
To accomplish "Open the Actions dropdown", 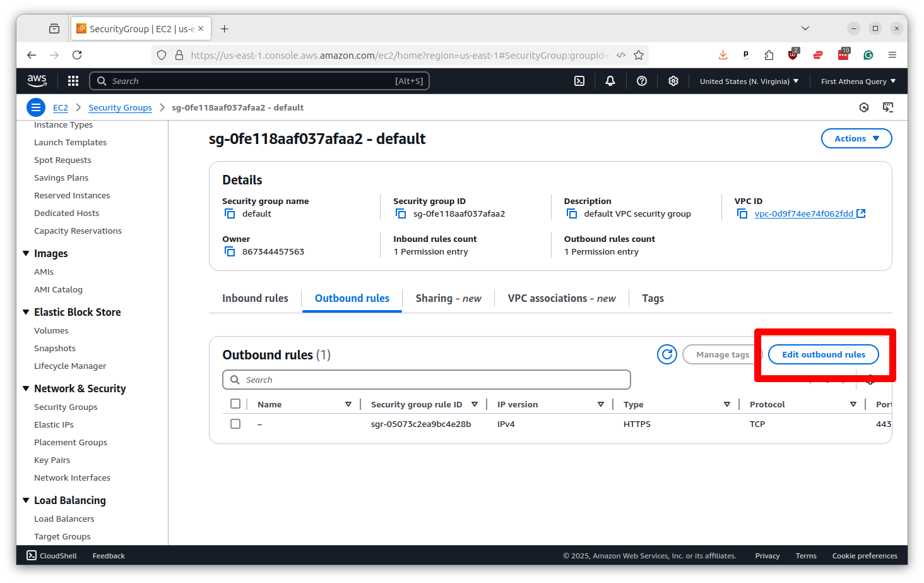I will point(856,138).
